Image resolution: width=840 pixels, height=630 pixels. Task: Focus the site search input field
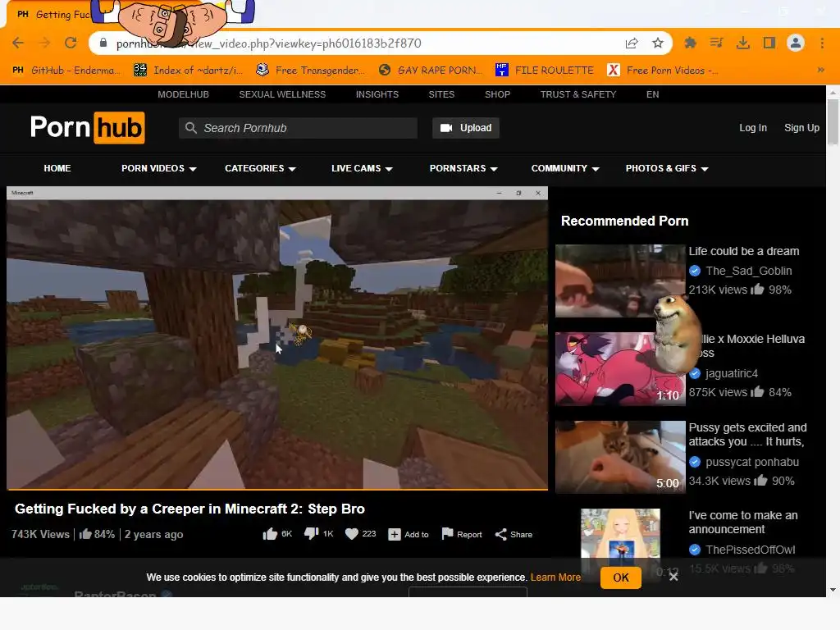[298, 128]
